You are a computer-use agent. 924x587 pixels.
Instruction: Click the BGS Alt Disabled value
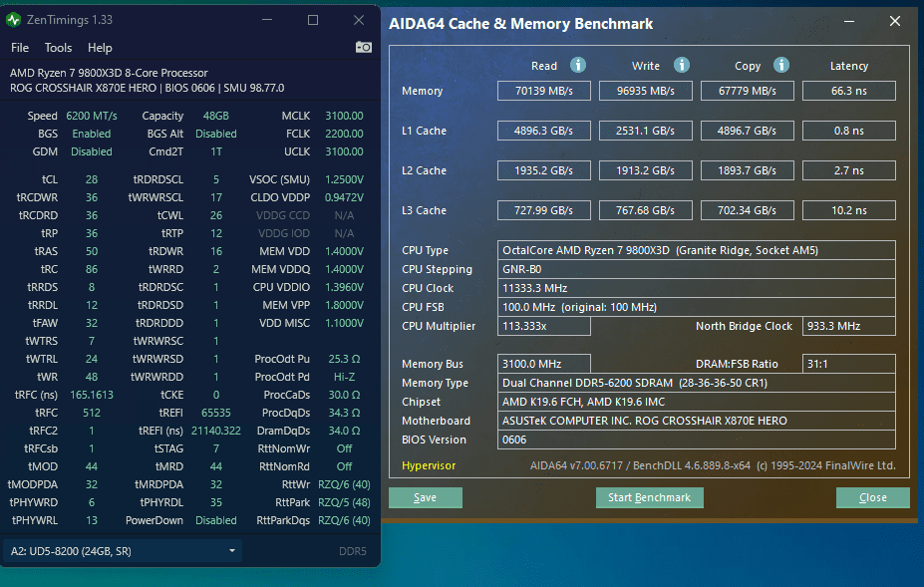coord(216,134)
